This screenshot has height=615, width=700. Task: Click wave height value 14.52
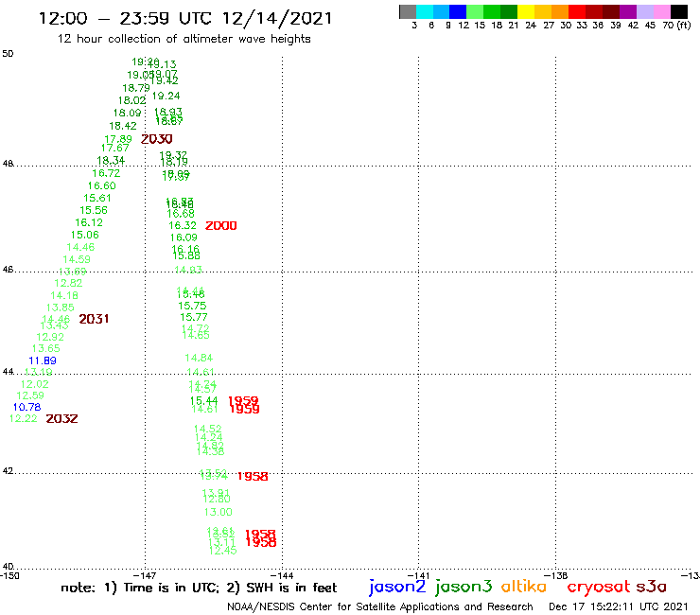pyautogui.click(x=207, y=429)
